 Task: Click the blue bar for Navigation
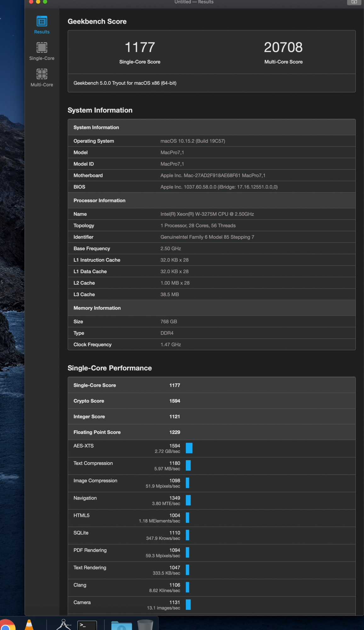coord(188,501)
